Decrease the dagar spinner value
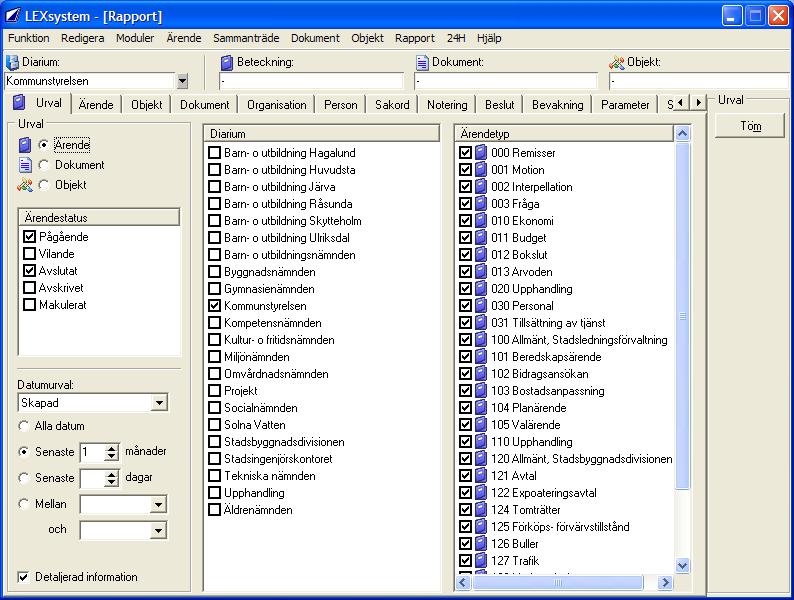Screen dimensions: 794x600 (x=111, y=483)
